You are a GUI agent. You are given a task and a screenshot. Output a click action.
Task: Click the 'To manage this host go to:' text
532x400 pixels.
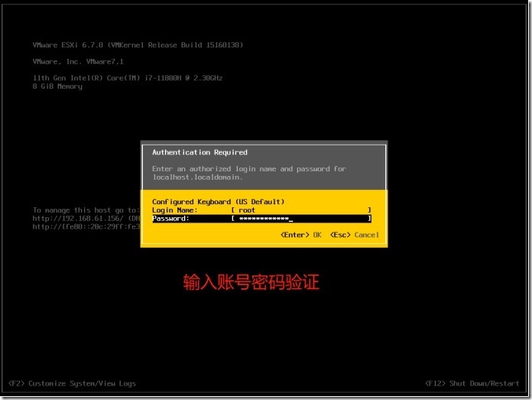coord(86,210)
